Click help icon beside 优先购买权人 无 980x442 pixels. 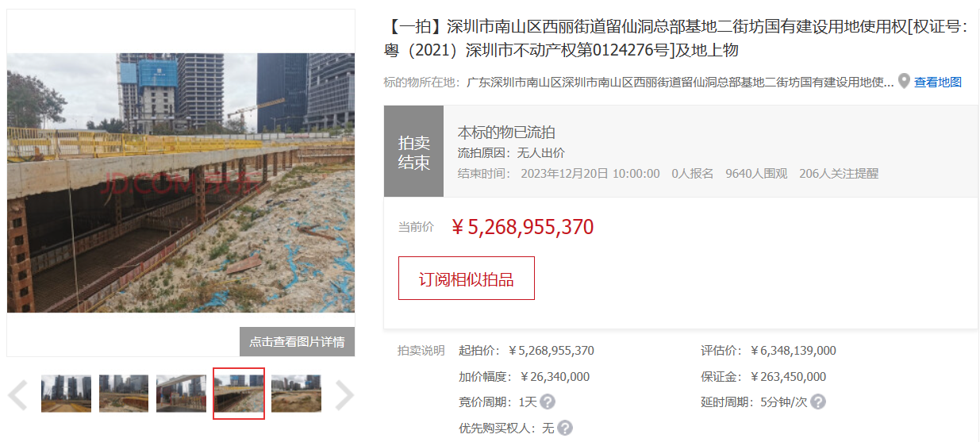pos(564,428)
